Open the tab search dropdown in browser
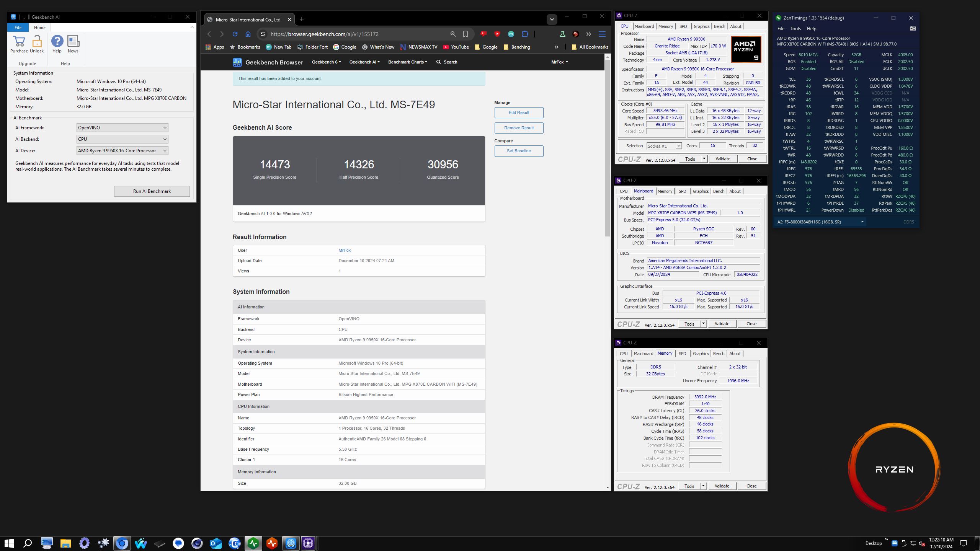Image resolution: width=980 pixels, height=551 pixels. coord(552,19)
